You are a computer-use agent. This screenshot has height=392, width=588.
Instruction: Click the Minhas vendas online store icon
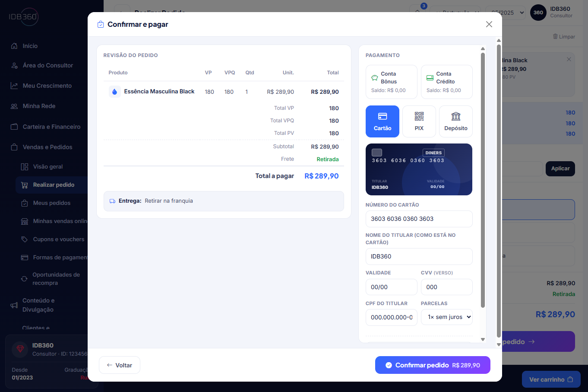25,221
